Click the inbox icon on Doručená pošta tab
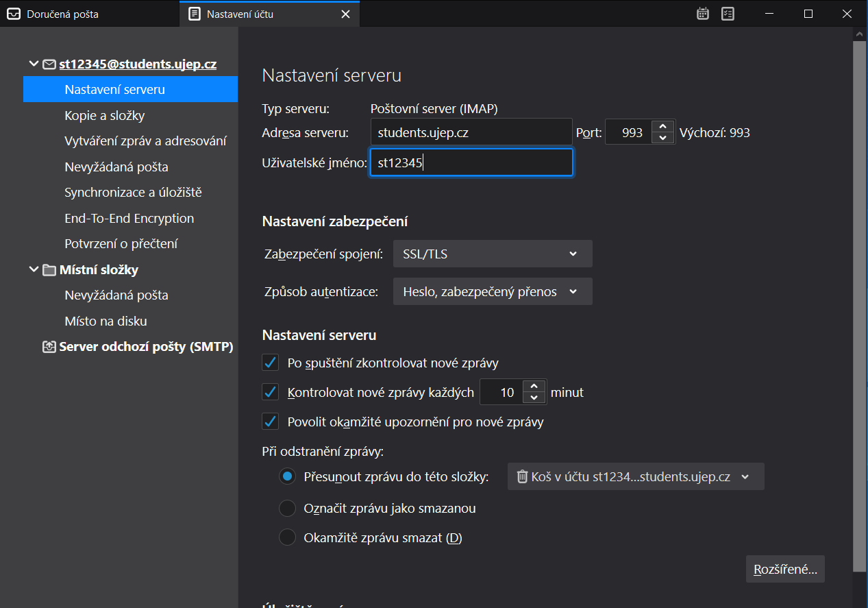Image resolution: width=868 pixels, height=608 pixels. (x=14, y=14)
